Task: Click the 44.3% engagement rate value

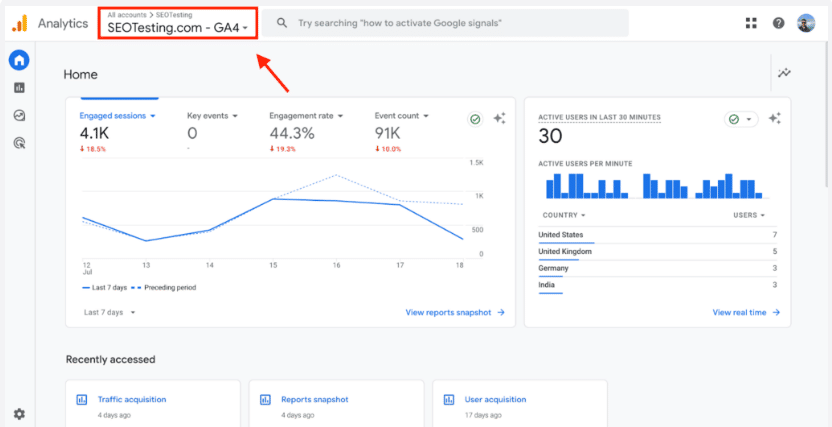Action: (x=292, y=134)
